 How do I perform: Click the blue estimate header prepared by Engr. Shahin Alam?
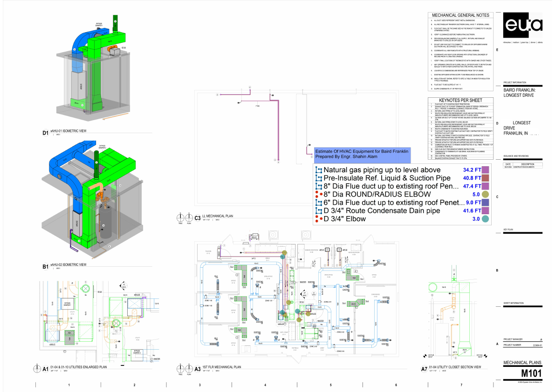(x=362, y=154)
